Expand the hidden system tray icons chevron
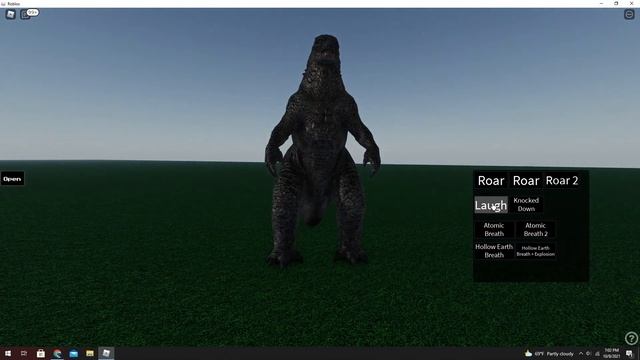Viewport: 640px width, 360px height. point(581,353)
